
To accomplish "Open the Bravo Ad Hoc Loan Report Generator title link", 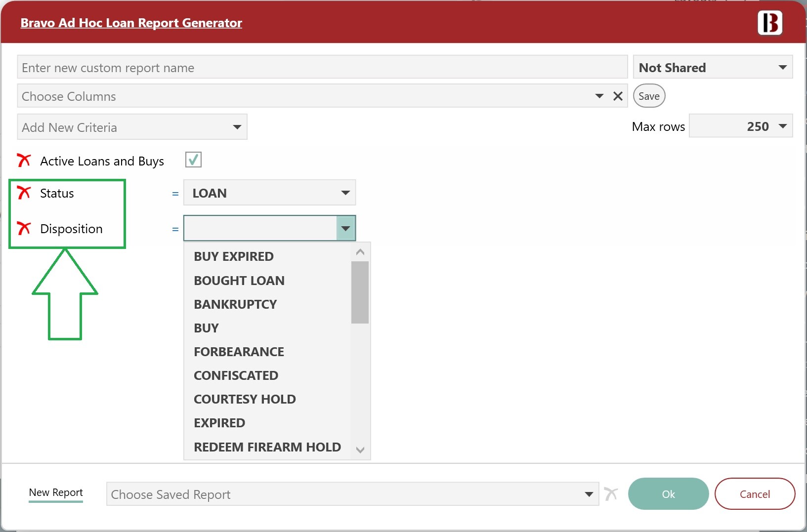I will coord(131,23).
